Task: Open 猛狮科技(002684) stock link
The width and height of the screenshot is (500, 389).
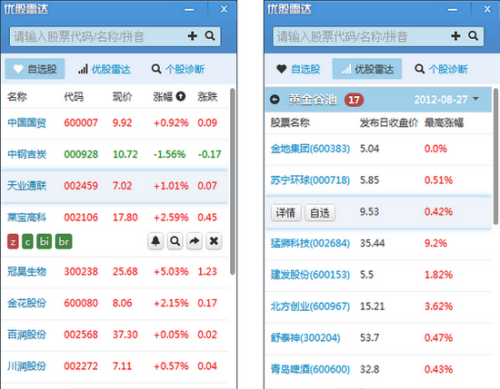Action: coord(310,243)
